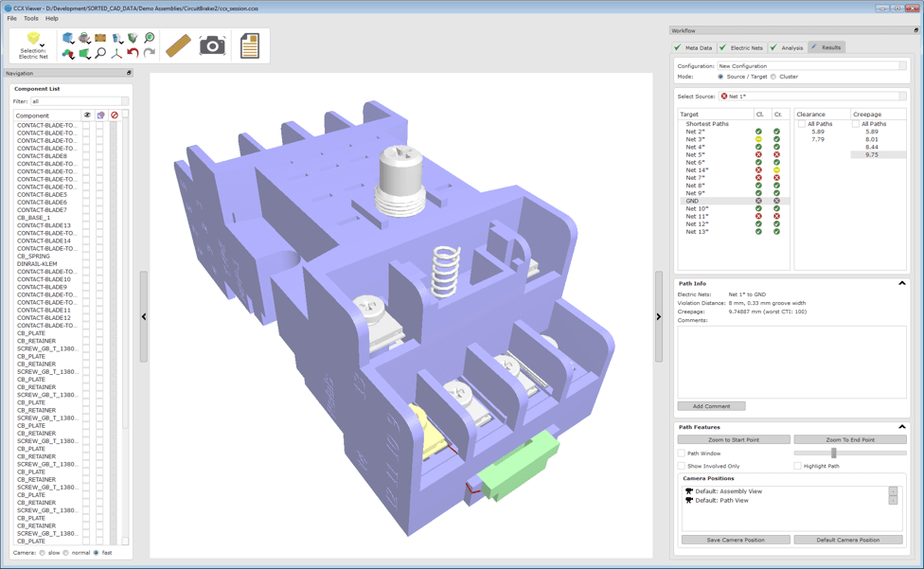Open the report document icon

[249, 45]
